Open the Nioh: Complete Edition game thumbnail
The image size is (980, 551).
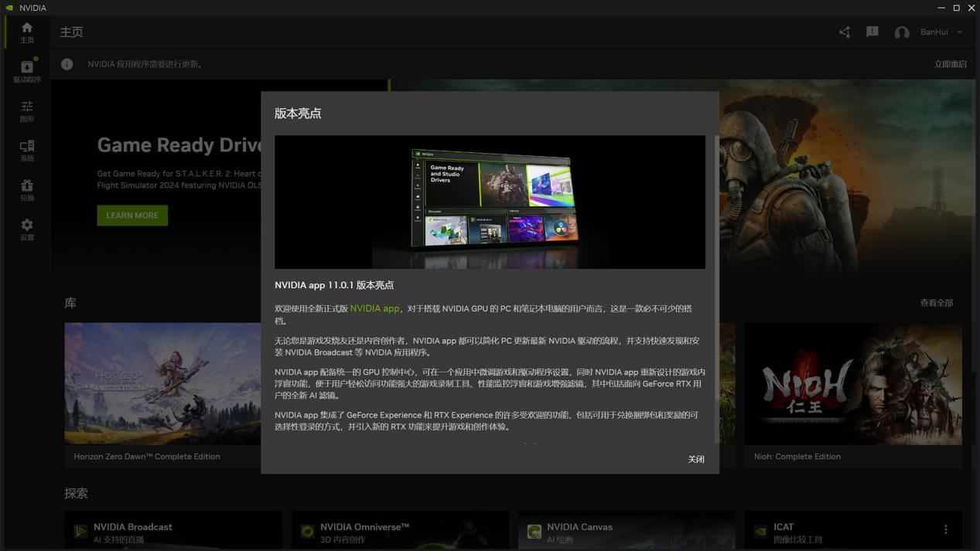(x=853, y=384)
